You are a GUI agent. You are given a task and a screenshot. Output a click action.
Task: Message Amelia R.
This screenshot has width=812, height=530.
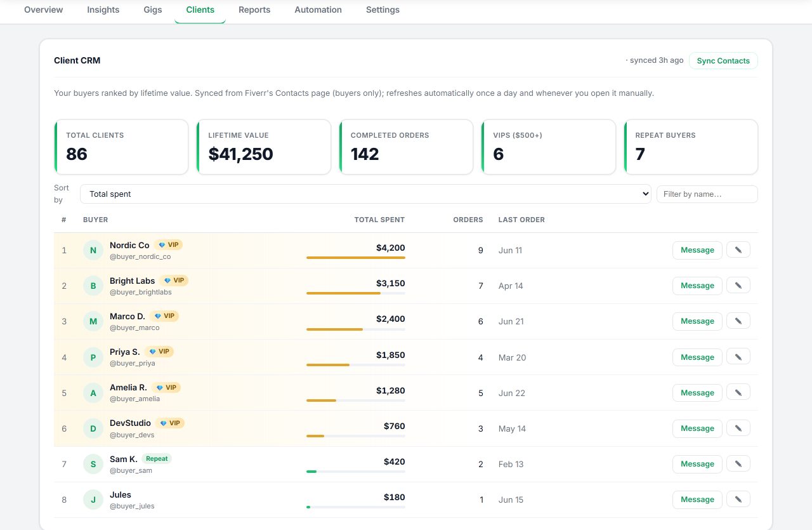coord(697,393)
